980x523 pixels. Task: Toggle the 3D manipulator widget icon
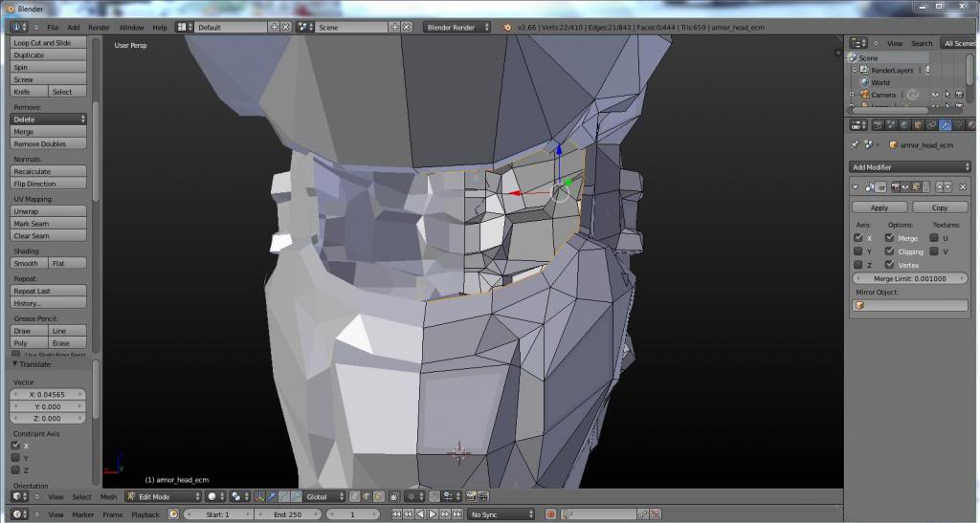click(x=259, y=496)
